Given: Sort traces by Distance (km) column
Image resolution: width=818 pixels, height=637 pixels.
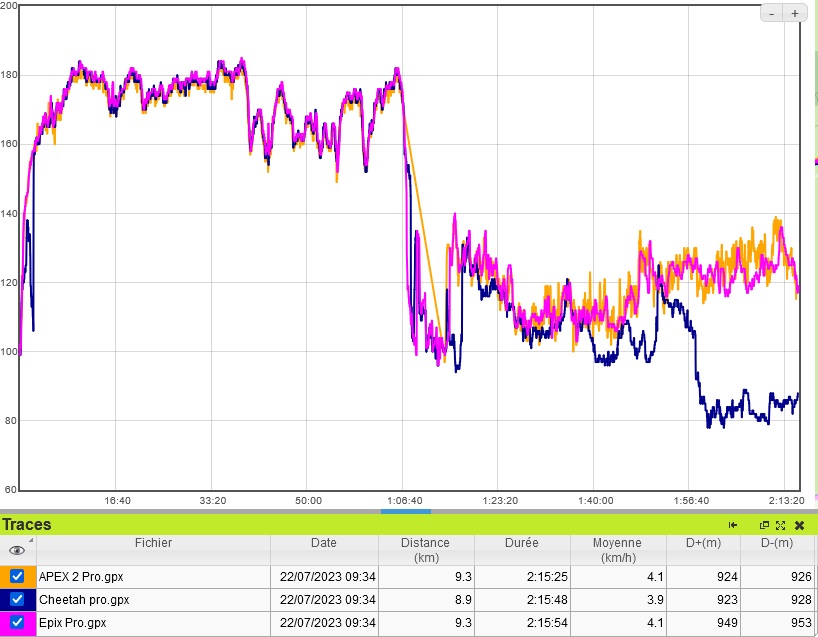Looking at the screenshot, I should point(425,549).
